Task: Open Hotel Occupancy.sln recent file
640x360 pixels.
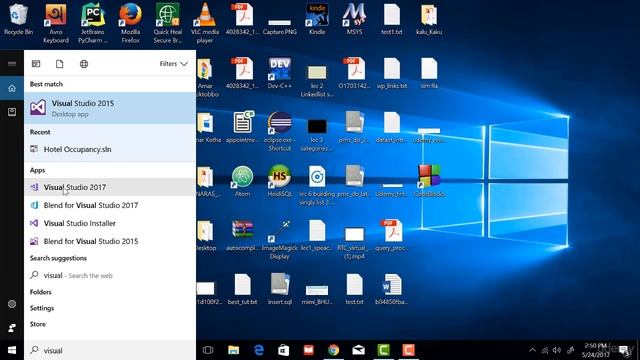Action: (110, 149)
